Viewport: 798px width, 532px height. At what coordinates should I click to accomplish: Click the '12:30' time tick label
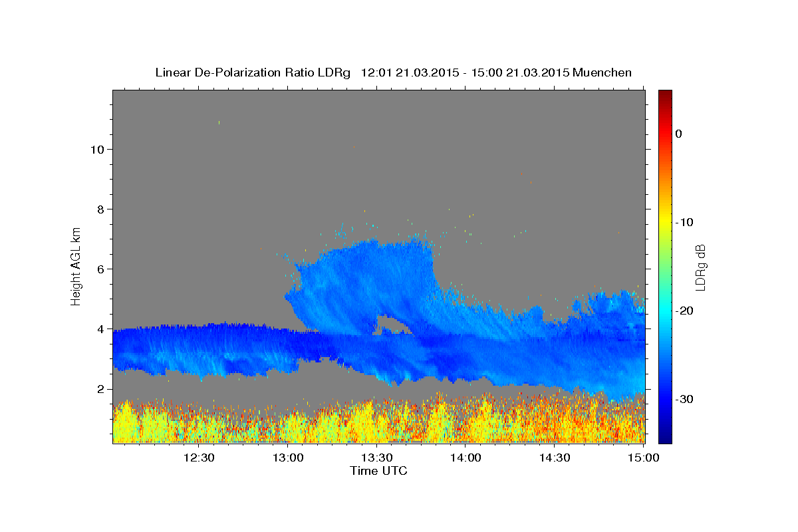point(199,458)
